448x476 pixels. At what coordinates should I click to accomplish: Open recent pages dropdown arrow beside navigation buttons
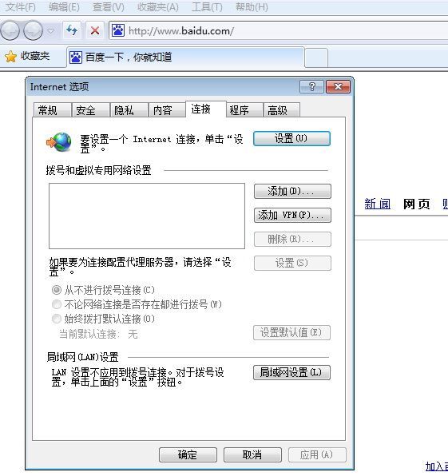51,30
